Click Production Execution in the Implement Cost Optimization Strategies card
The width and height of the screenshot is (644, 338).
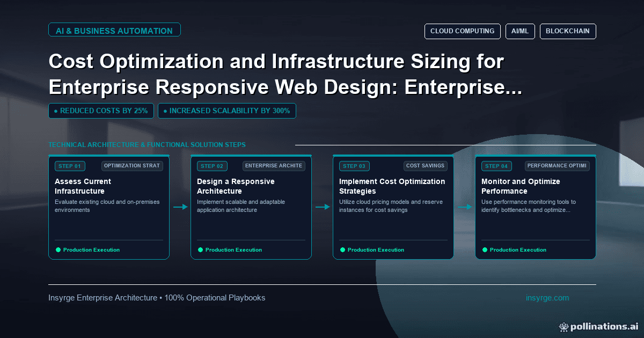pyautogui.click(x=376, y=250)
